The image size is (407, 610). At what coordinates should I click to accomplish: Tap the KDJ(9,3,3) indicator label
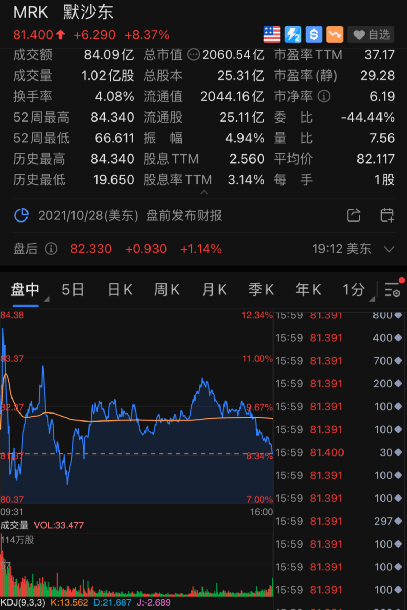point(23,603)
